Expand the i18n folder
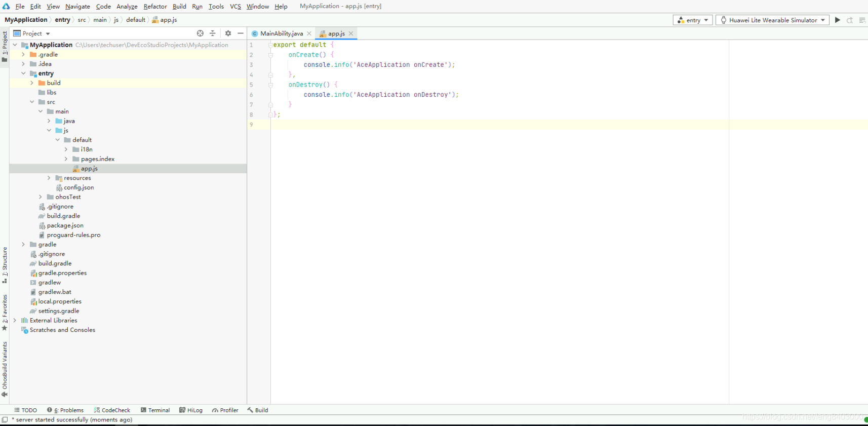This screenshot has width=868, height=426. click(66, 149)
